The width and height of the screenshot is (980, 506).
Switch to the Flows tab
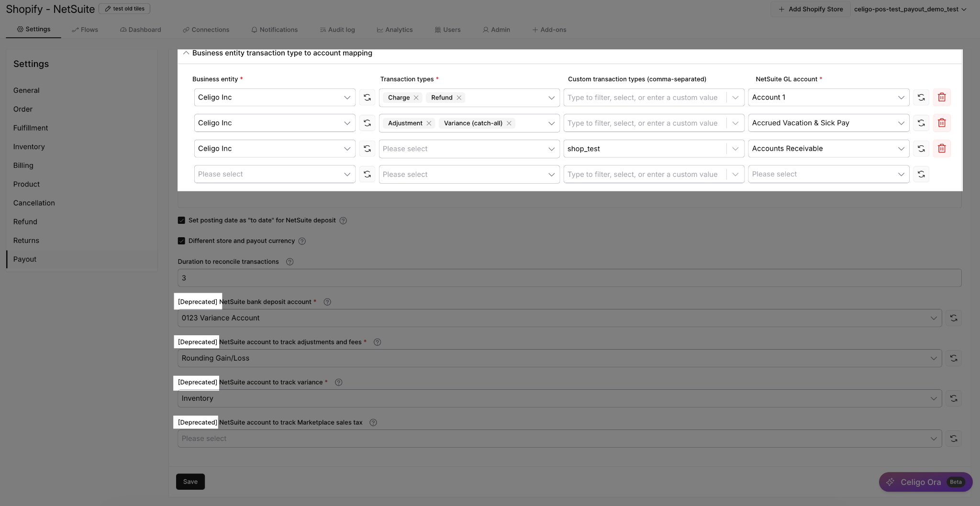coord(85,30)
